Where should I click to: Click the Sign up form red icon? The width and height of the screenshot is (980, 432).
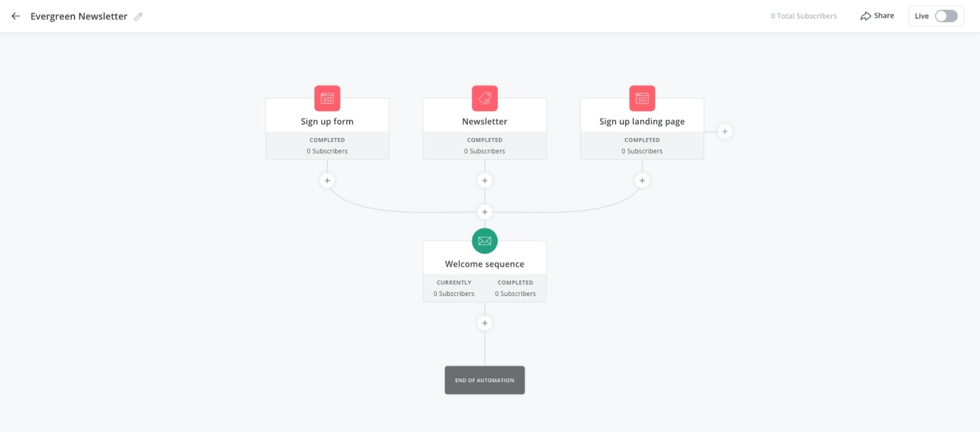[x=327, y=98]
